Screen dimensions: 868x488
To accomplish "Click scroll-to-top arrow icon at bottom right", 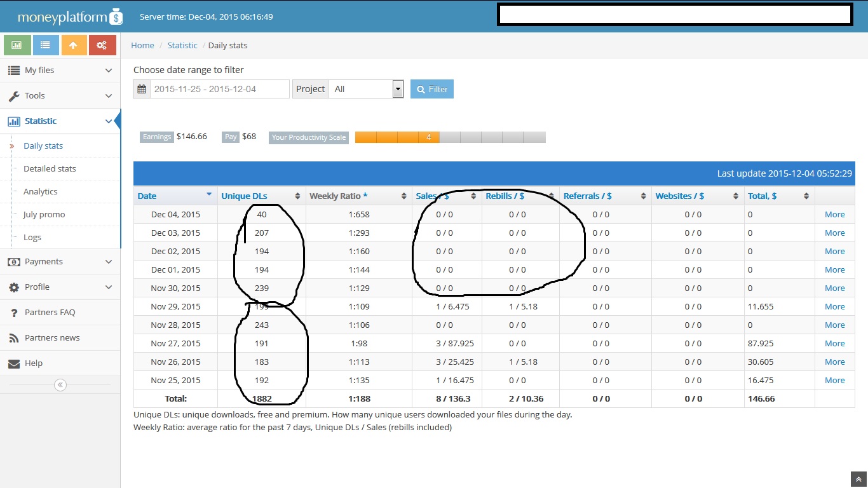I will click(858, 479).
